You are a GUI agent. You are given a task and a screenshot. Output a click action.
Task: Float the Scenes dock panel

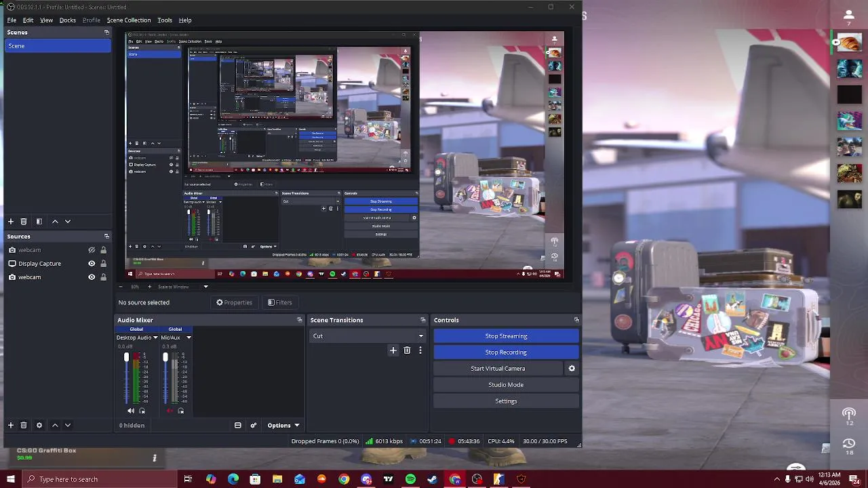point(106,33)
